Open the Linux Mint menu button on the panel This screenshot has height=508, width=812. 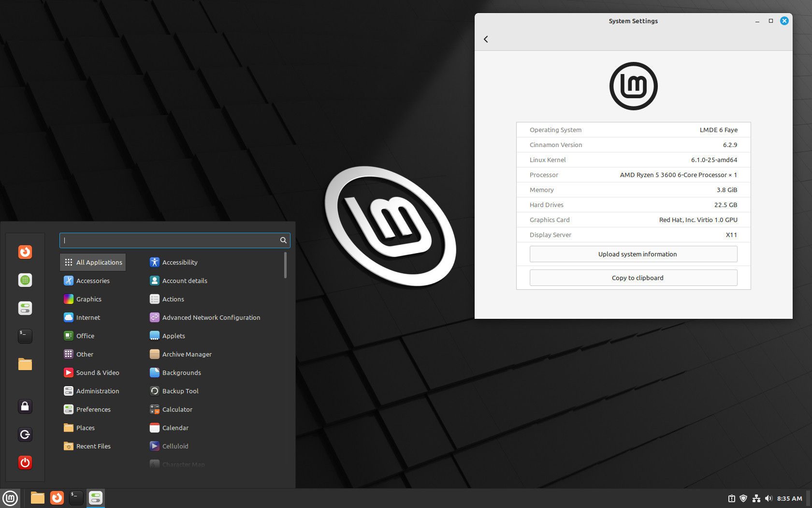click(x=10, y=498)
